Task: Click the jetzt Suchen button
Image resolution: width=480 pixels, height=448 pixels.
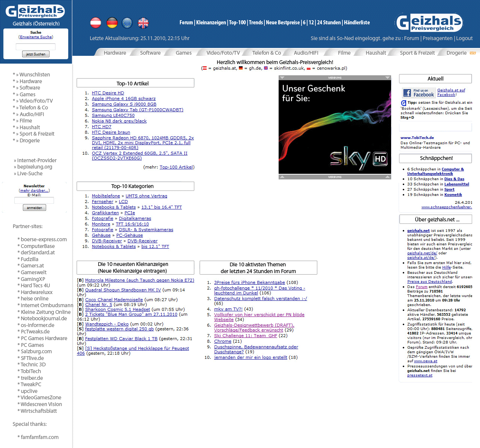Action: tap(36, 54)
